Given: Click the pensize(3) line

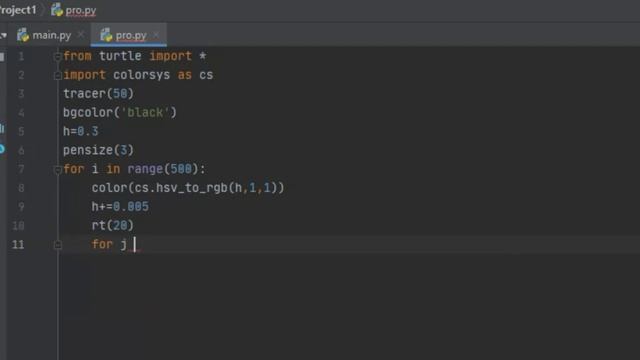Looking at the screenshot, I should [98, 150].
